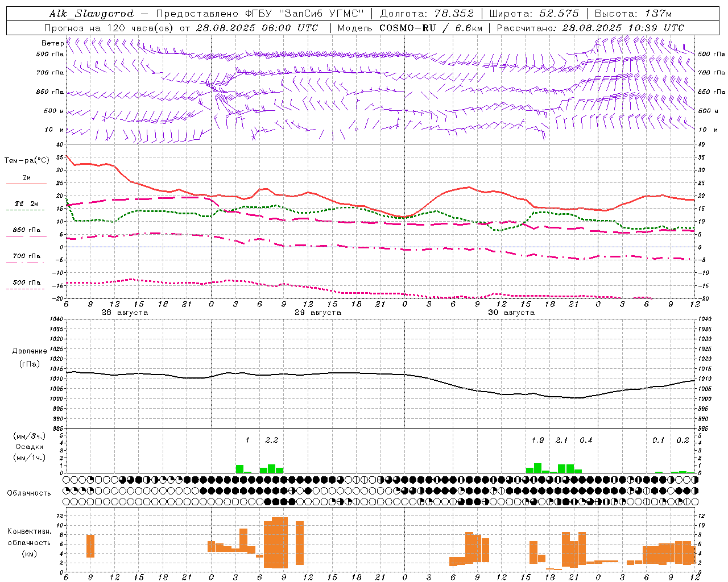Click the isolated orange convective bar at 28 August 9h
This screenshot has width=728, height=582.
coord(90,546)
